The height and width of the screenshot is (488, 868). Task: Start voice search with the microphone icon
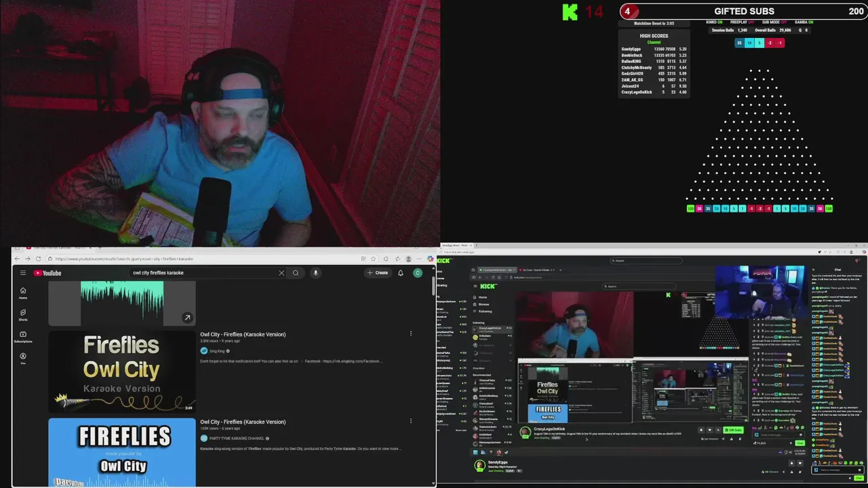point(315,273)
